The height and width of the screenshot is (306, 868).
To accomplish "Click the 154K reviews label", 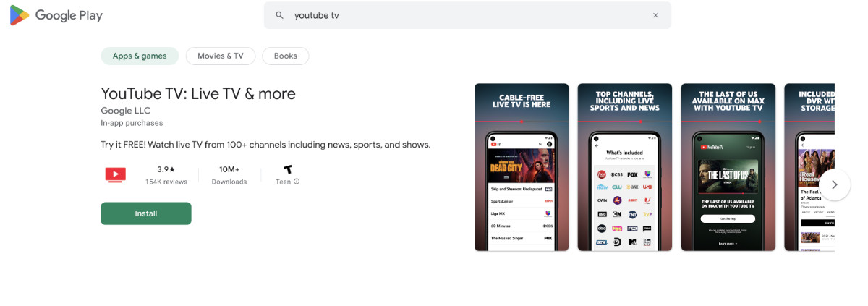I will point(166,182).
